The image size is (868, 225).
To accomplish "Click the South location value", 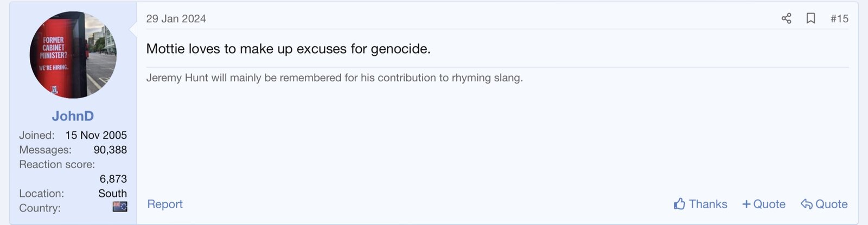I will pos(112,194).
